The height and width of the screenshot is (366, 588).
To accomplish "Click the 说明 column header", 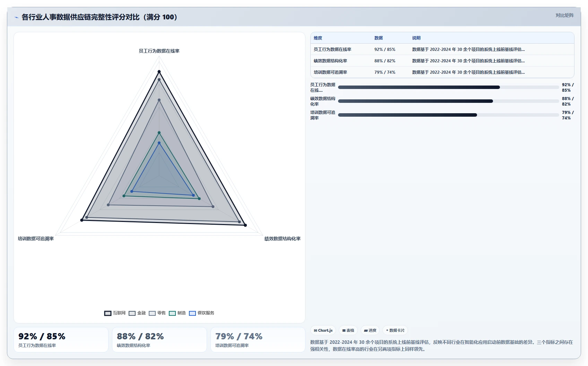I will (x=416, y=38).
